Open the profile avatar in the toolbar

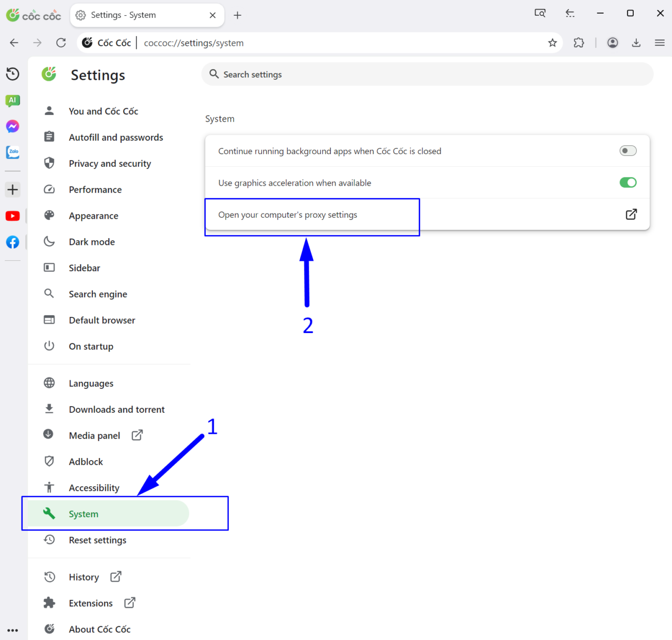[x=613, y=42]
